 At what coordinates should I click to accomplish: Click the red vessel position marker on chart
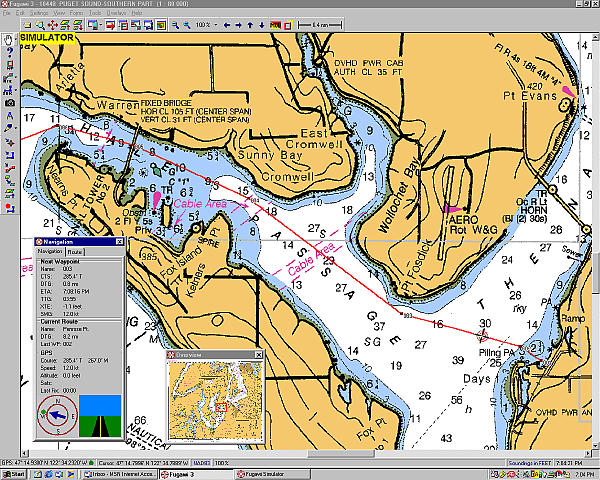pos(483,336)
